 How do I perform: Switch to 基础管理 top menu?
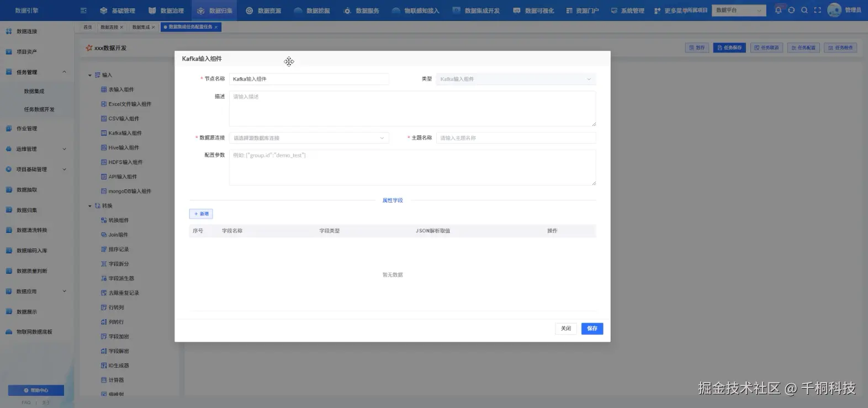(118, 10)
